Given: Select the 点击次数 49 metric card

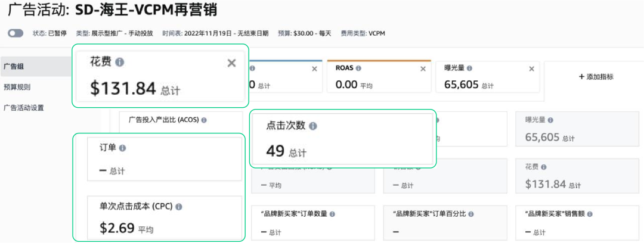Looking at the screenshot, I should (342, 138).
